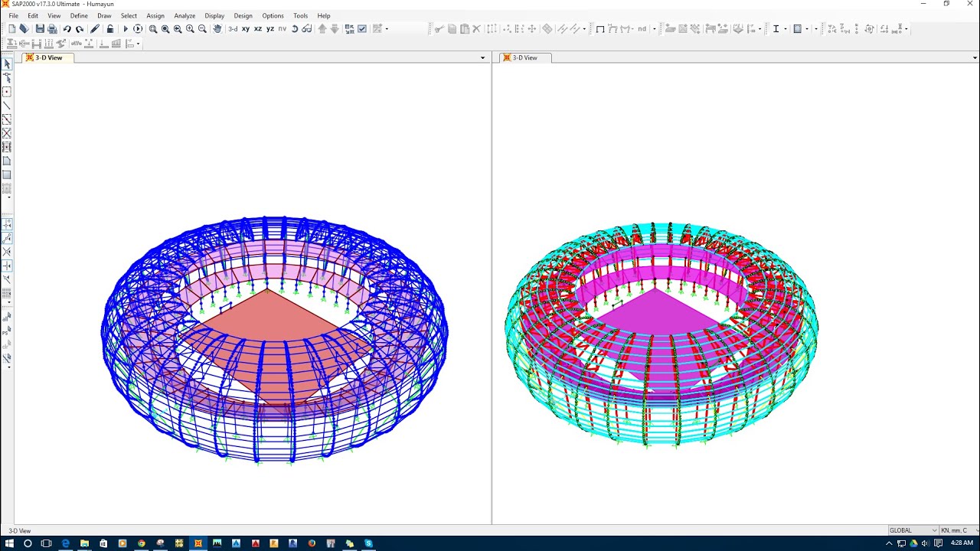Screen dimensions: 980x551
Task: Zoom in one step using the toolbar icon
Action: [x=189, y=28]
